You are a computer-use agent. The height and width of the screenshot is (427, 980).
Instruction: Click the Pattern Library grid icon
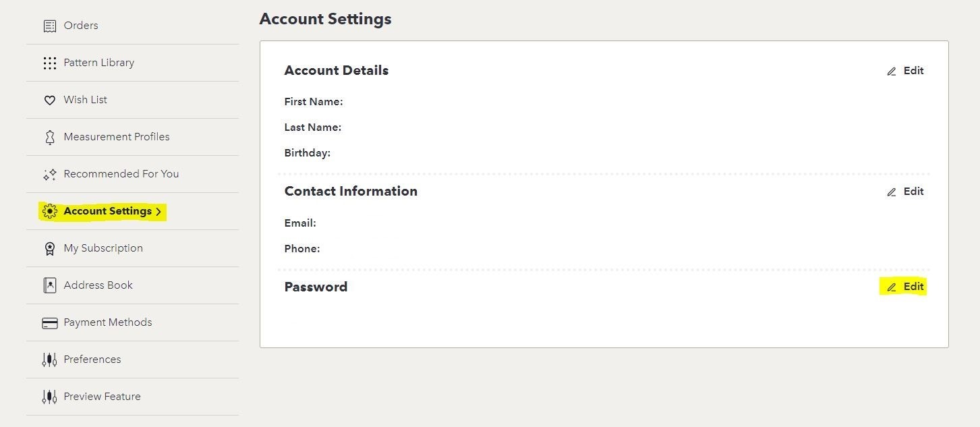[49, 63]
